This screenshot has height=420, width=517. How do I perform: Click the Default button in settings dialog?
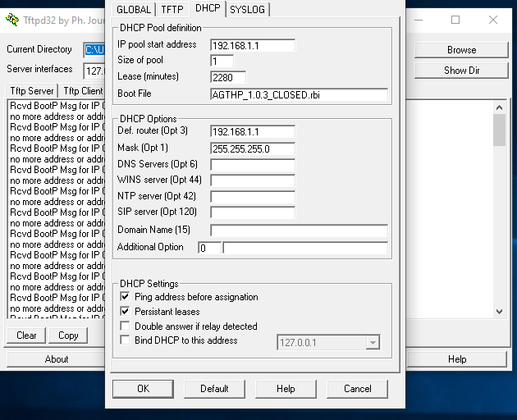pos(214,389)
